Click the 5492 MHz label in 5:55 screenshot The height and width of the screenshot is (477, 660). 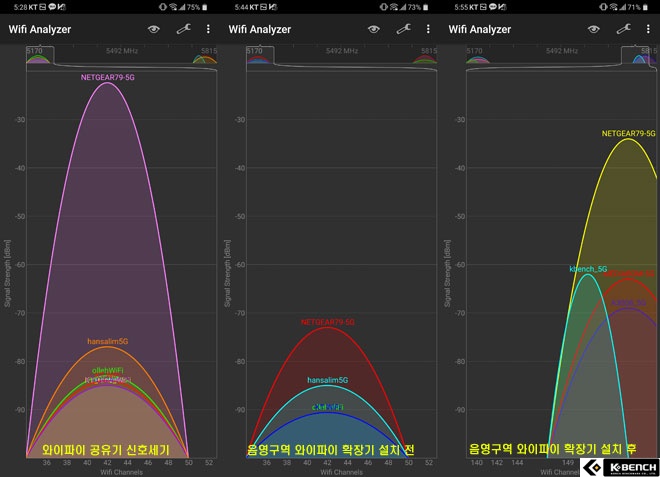562,51
